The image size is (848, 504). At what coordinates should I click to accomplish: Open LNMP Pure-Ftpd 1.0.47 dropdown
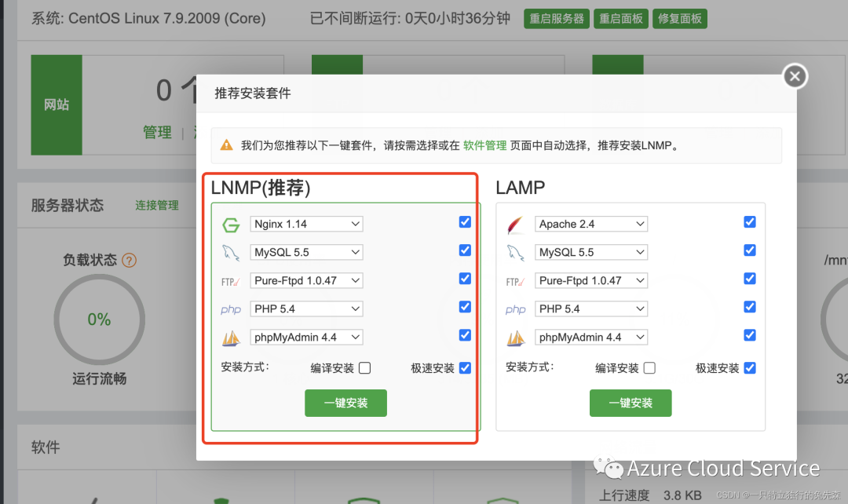point(306,281)
